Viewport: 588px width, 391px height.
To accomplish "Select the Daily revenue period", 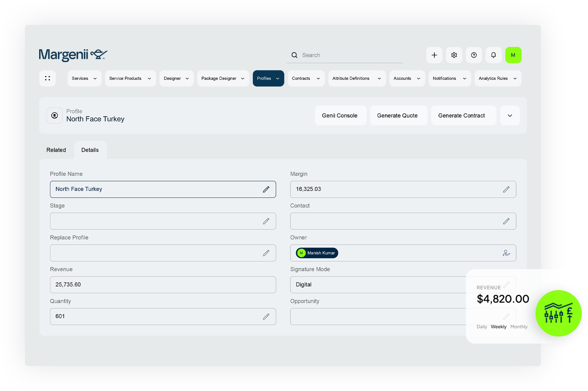I will pyautogui.click(x=481, y=327).
